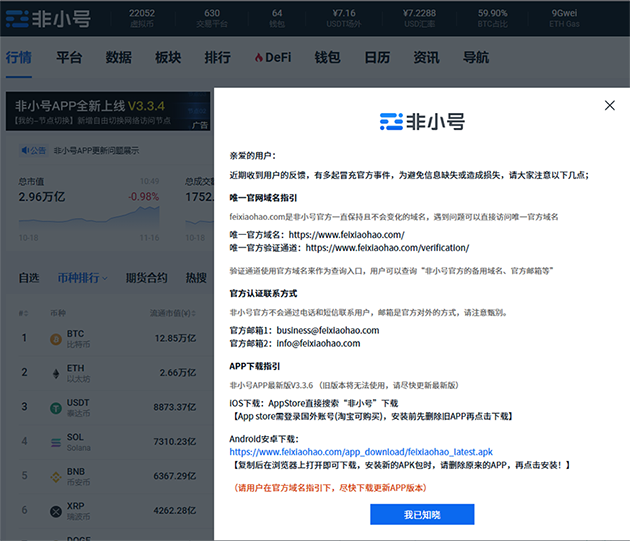Click the 64 钱包 header stat
Image resolution: width=630 pixels, height=541 pixels.
pyautogui.click(x=277, y=18)
